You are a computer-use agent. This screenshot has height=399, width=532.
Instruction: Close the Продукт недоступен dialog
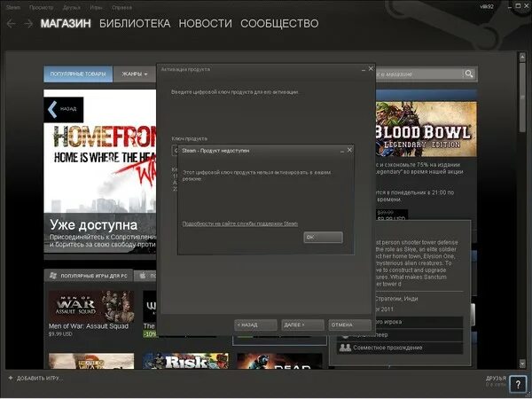(x=349, y=150)
